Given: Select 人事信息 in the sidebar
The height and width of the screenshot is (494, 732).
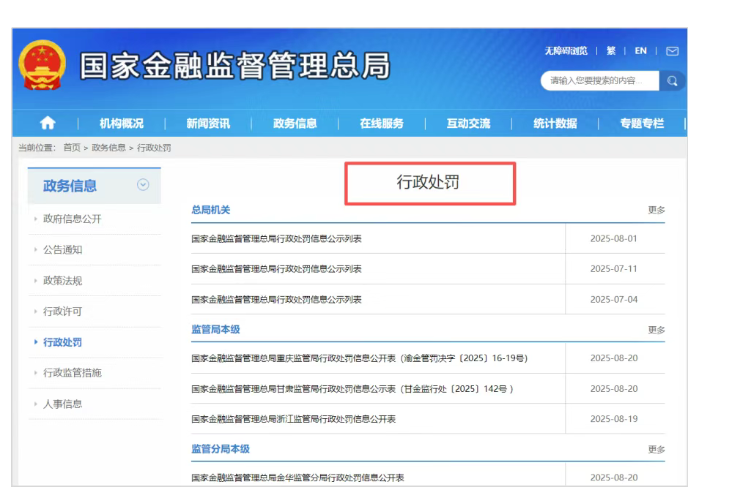Looking at the screenshot, I should click(63, 403).
